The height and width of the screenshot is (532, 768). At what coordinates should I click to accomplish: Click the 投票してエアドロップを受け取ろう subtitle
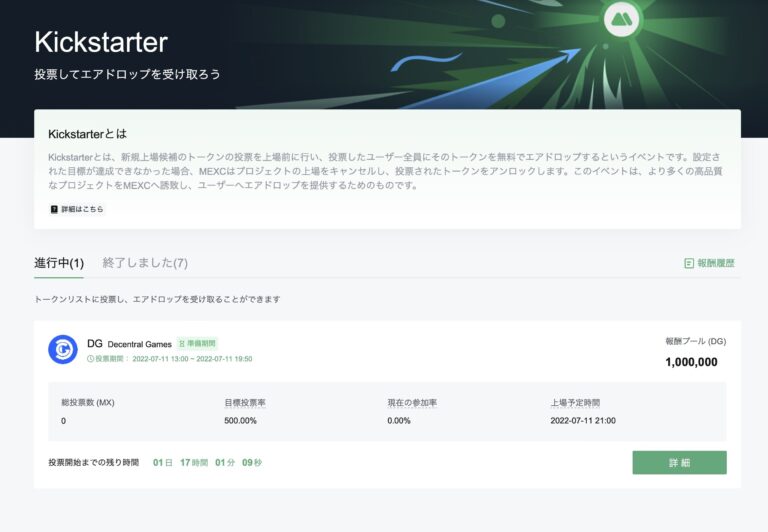pyautogui.click(x=127, y=74)
